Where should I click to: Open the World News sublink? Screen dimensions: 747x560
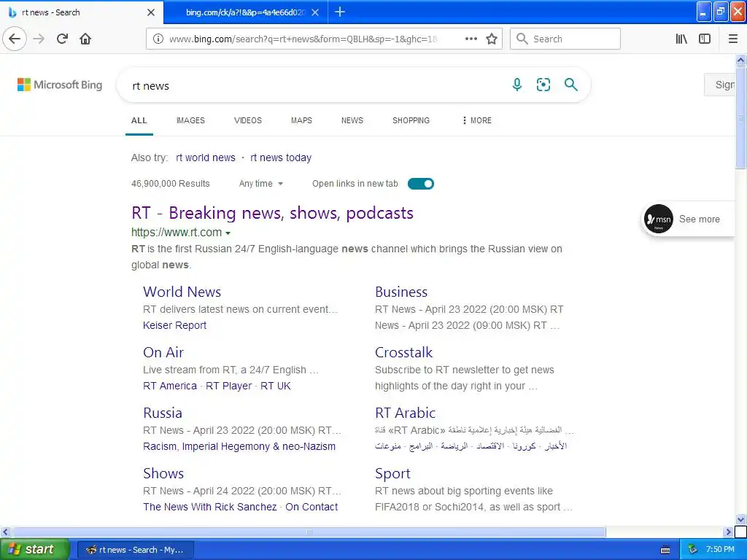click(x=182, y=292)
